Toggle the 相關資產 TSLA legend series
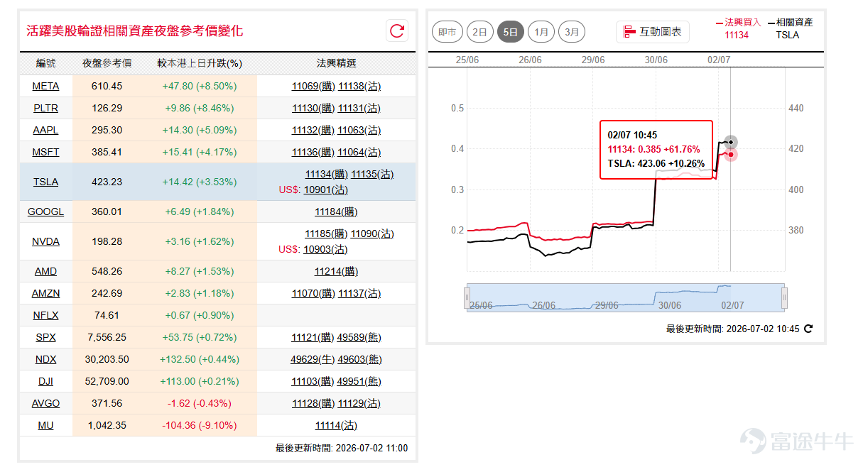This screenshot has width=868, height=467. pos(790,28)
